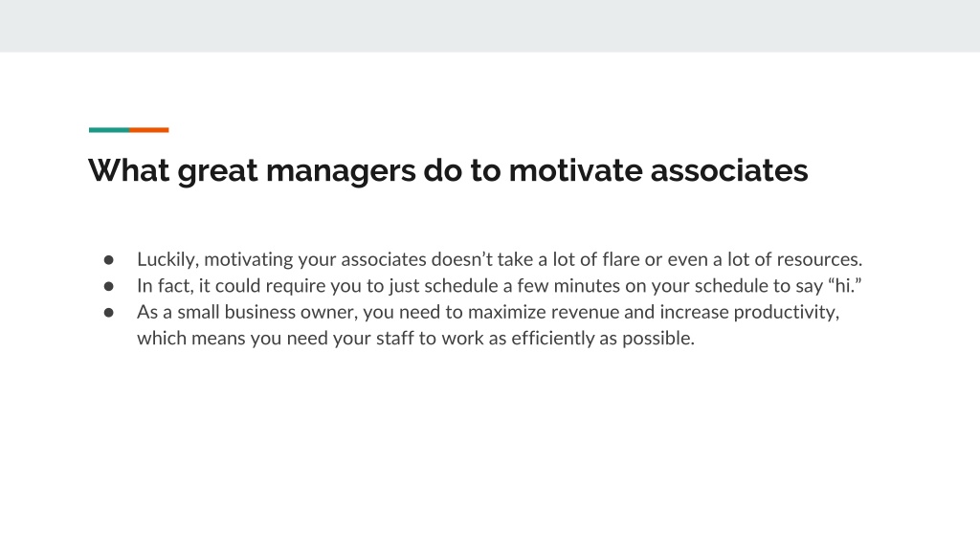Click the word "resources." ending the first bullet
Screen dimensions: 980x551
click(x=819, y=260)
